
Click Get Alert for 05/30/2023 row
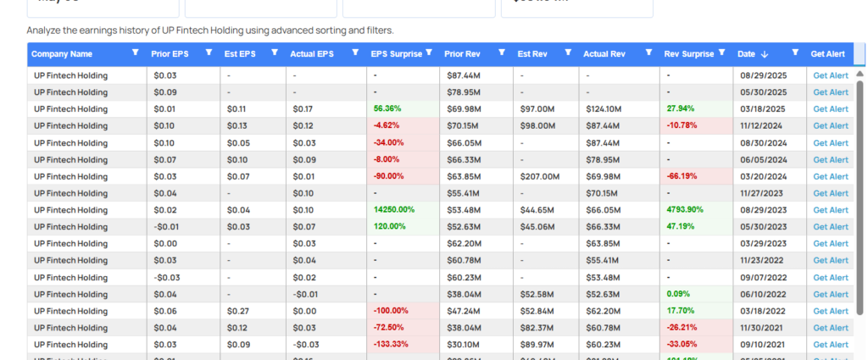click(831, 227)
